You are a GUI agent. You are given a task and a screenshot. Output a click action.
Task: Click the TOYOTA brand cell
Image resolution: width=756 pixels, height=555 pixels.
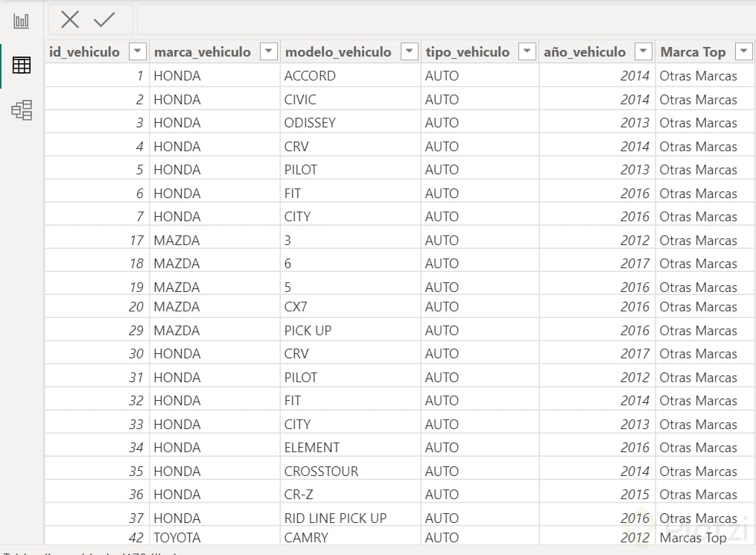(215, 537)
